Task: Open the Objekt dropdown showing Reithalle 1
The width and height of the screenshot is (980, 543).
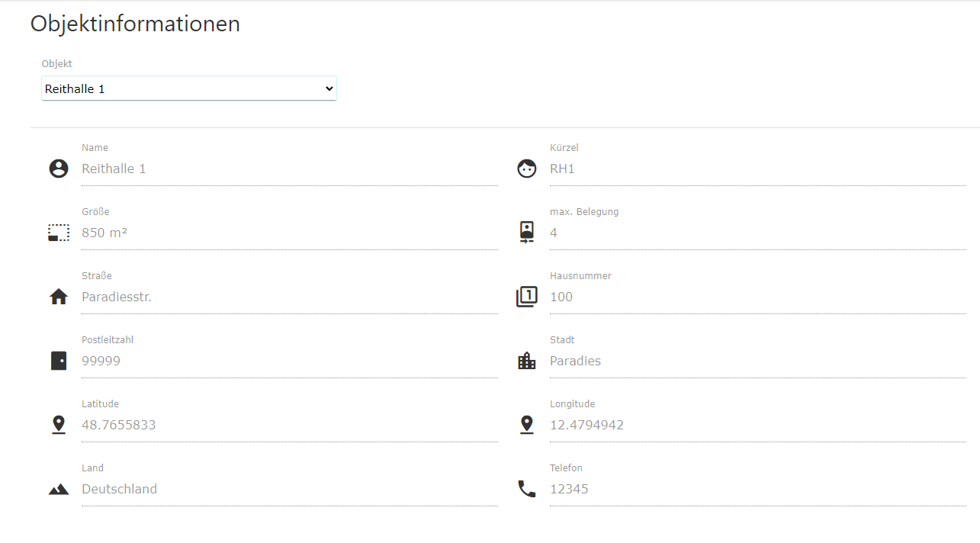Action: point(188,88)
